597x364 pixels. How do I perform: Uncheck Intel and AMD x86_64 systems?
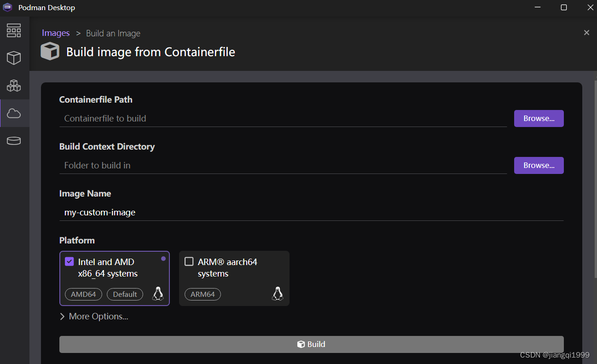tap(70, 261)
